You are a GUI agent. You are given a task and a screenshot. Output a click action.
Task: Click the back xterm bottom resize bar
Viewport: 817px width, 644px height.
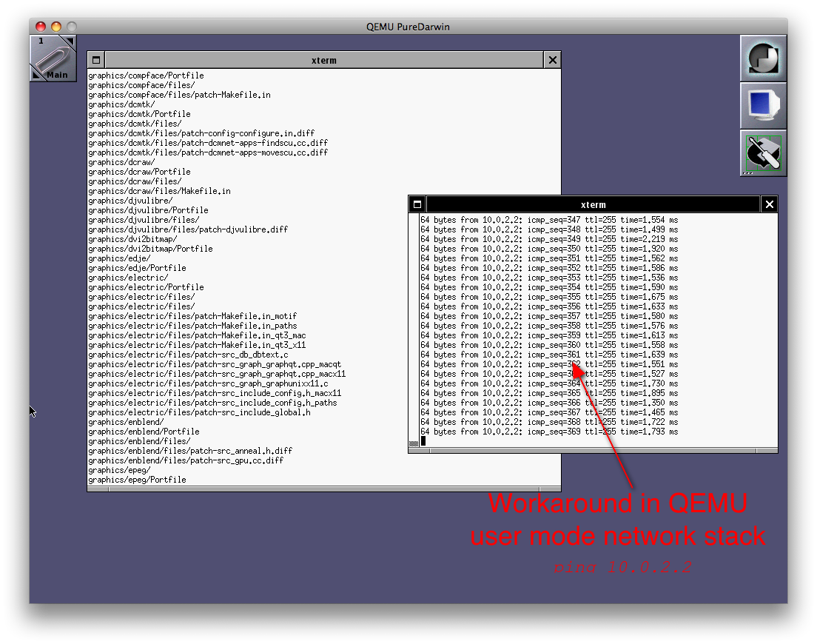coord(324,489)
